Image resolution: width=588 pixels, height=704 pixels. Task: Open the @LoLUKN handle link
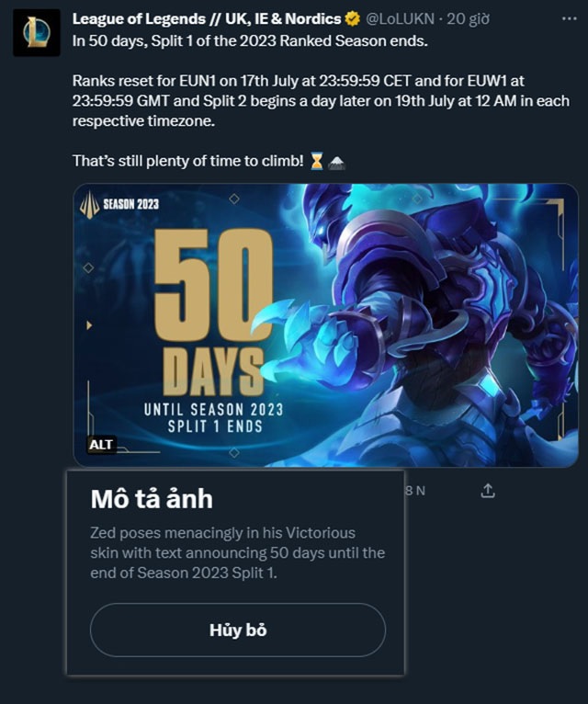[x=401, y=19]
